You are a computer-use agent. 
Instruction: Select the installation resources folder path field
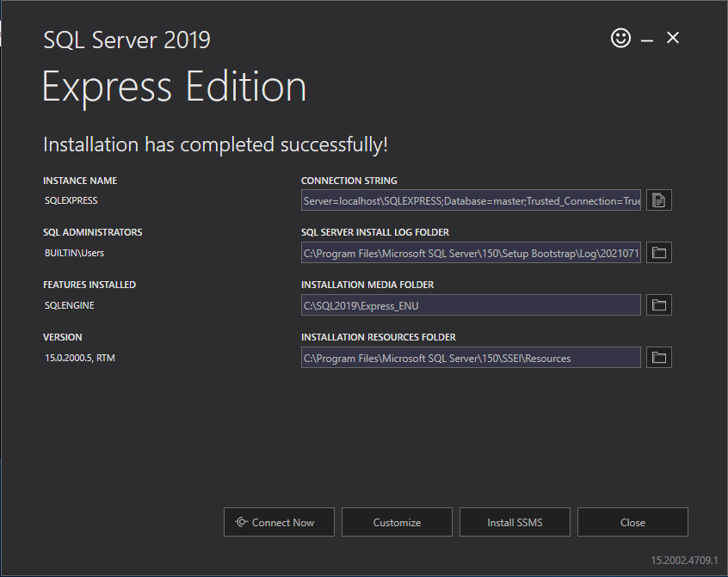click(471, 357)
